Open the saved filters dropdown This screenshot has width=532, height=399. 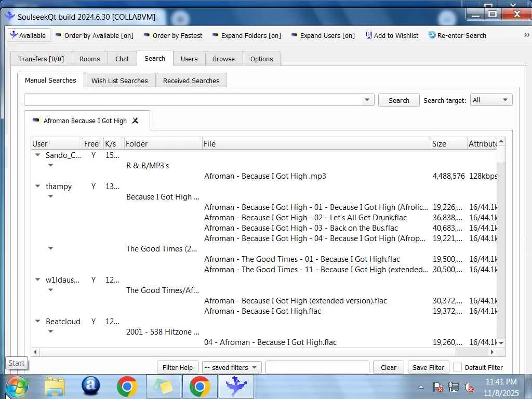tap(231, 367)
